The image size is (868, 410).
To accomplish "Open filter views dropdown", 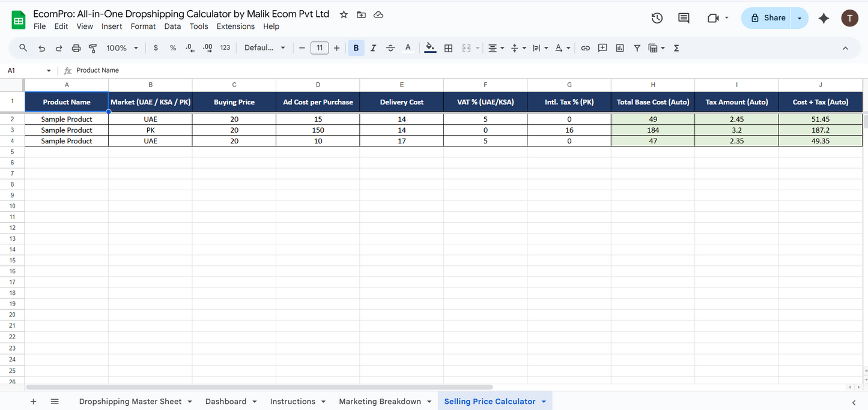I will coord(657,48).
